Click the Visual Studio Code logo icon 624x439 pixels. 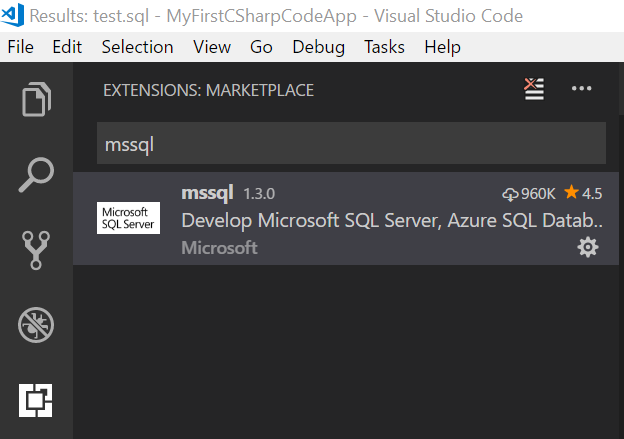pos(12,15)
